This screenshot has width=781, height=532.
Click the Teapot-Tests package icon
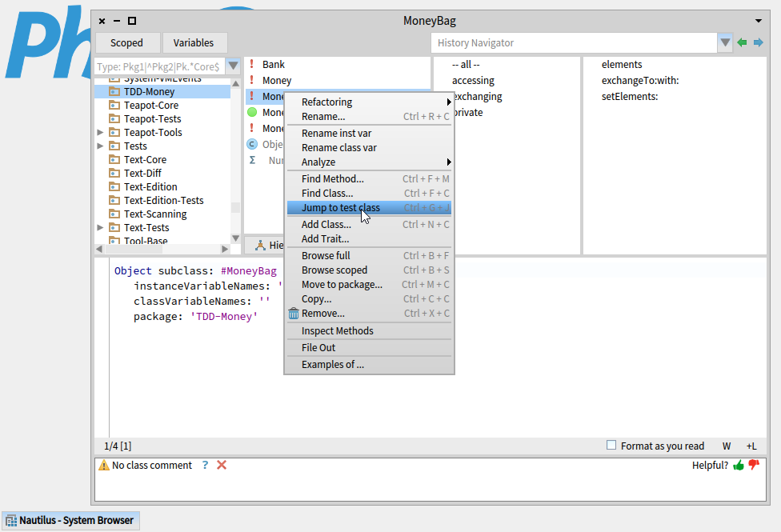click(x=114, y=118)
